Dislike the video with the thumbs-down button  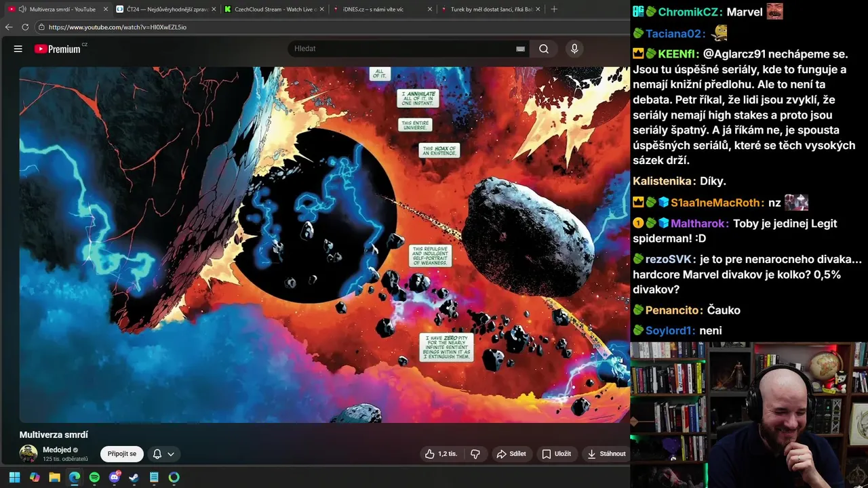pyautogui.click(x=475, y=454)
